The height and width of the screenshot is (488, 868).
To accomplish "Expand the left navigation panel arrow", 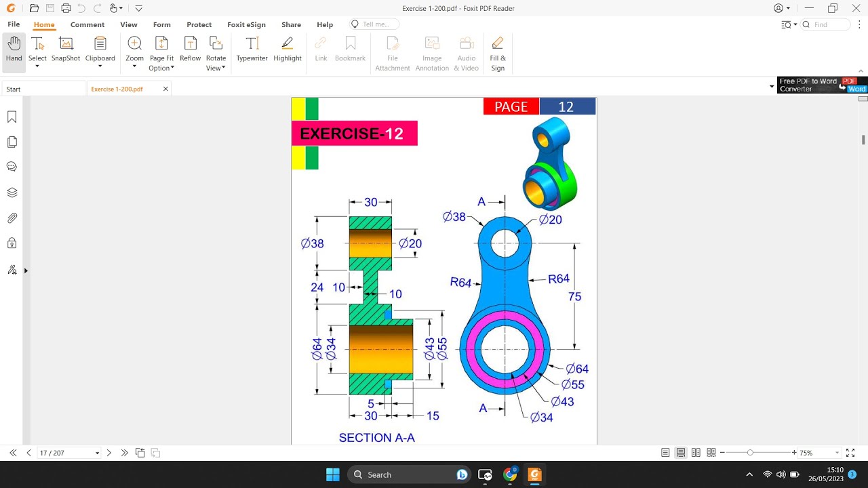I will [x=26, y=270].
